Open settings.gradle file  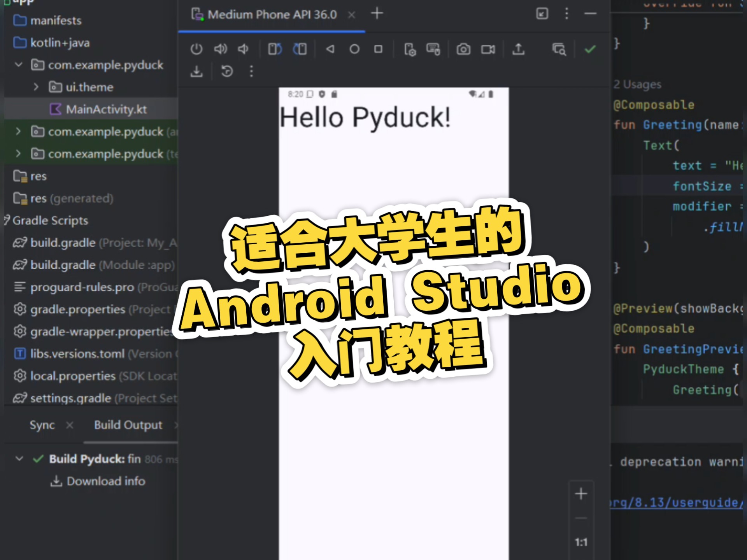(x=95, y=398)
